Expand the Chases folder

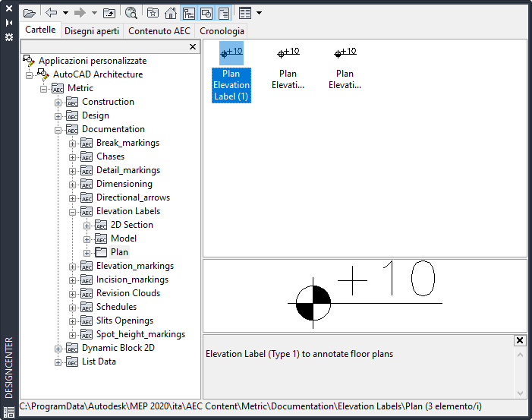point(72,157)
